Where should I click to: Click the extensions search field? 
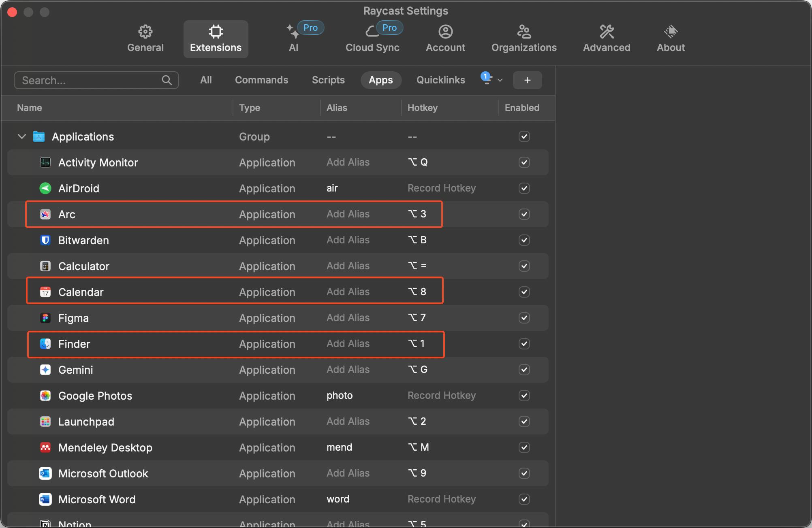[96, 80]
